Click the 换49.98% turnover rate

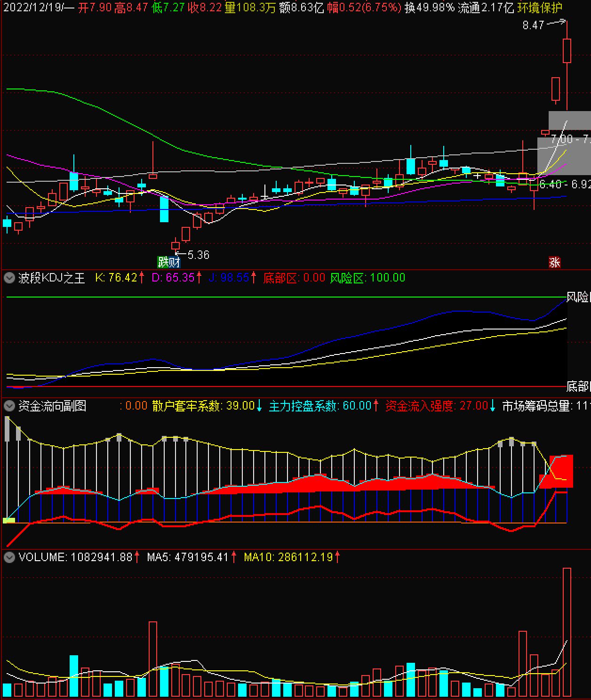click(x=430, y=8)
